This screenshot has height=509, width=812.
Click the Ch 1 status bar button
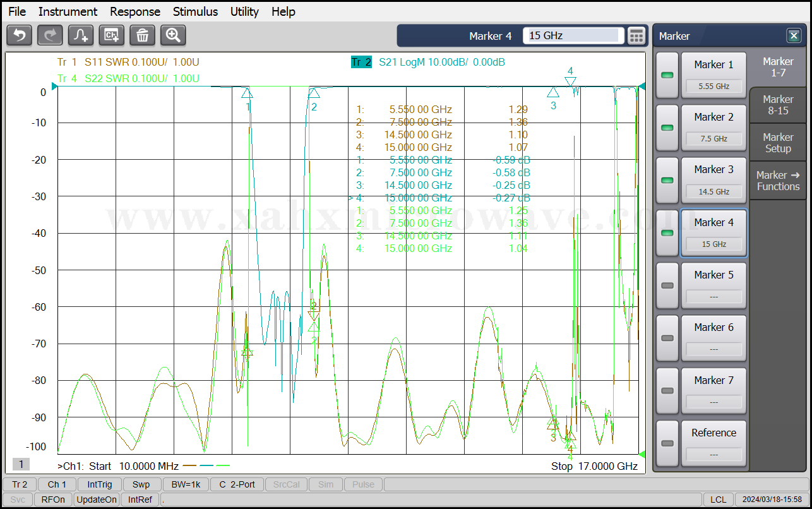(57, 484)
